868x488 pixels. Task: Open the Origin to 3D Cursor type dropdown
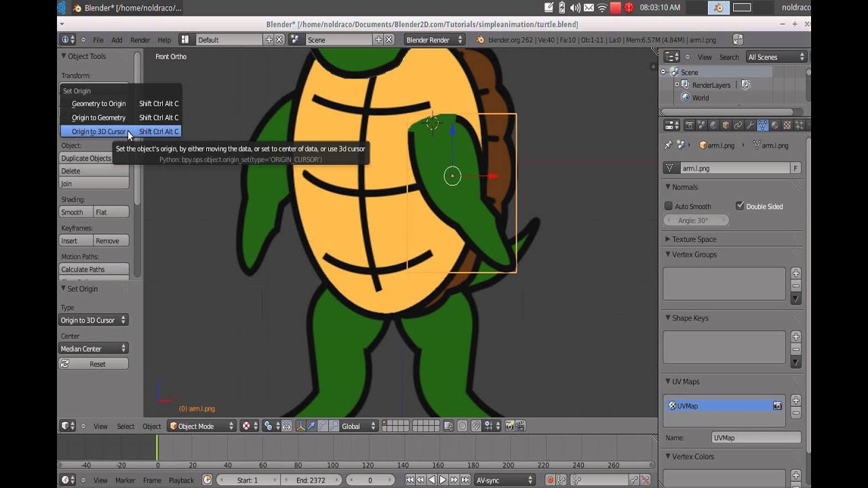94,320
